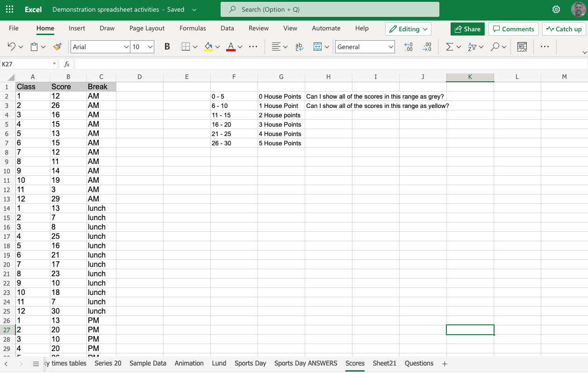588x373 pixels.
Task: Select cell with text '26 - 30'
Action: [234, 143]
